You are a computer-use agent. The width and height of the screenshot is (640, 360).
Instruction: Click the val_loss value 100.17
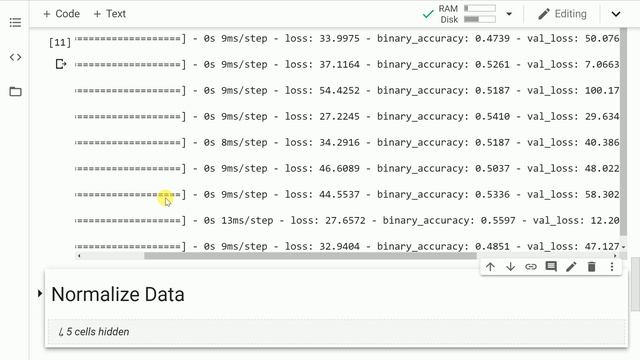(602, 90)
